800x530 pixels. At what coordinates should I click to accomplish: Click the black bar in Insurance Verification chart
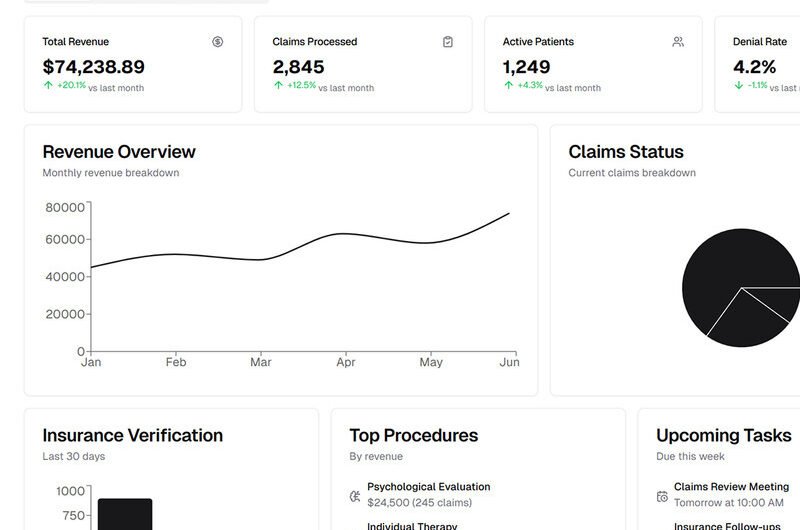pos(125,514)
